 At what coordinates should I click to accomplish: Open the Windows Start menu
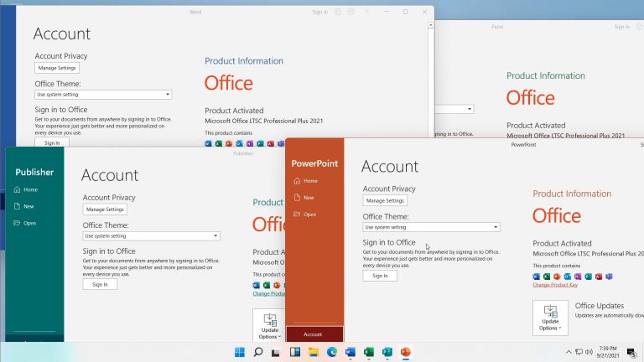240,352
